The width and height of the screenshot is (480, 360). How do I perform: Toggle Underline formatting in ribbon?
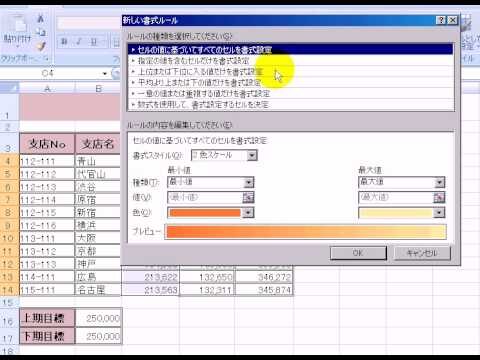click(94, 42)
